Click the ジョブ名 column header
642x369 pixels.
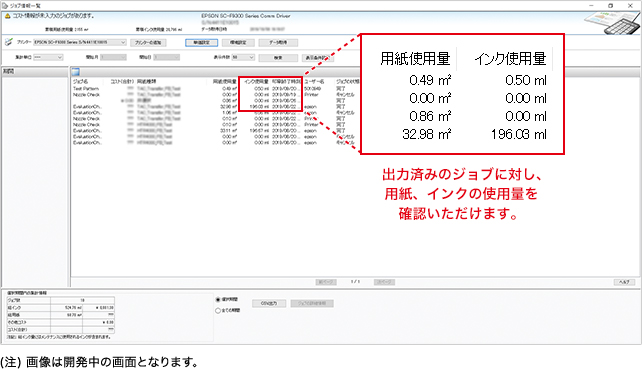[x=80, y=81]
